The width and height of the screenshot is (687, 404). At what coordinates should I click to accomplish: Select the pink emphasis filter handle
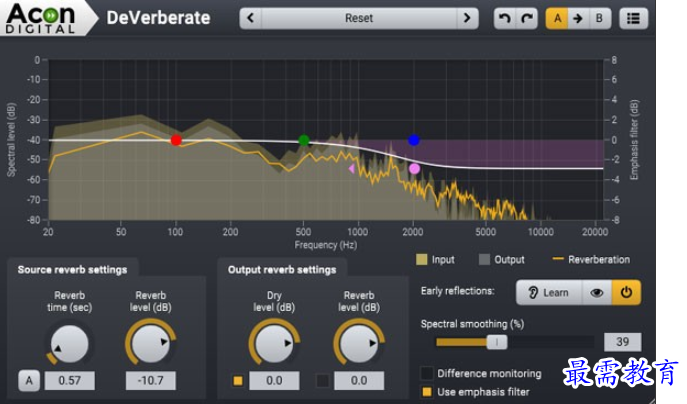[x=414, y=168]
